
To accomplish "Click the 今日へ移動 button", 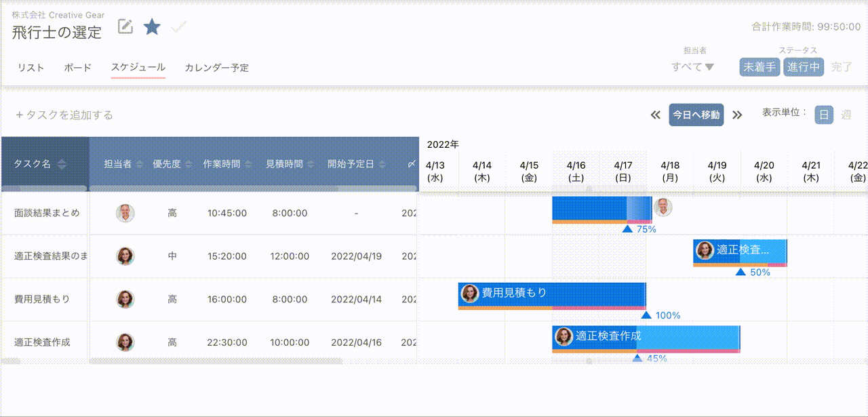I will click(x=696, y=115).
